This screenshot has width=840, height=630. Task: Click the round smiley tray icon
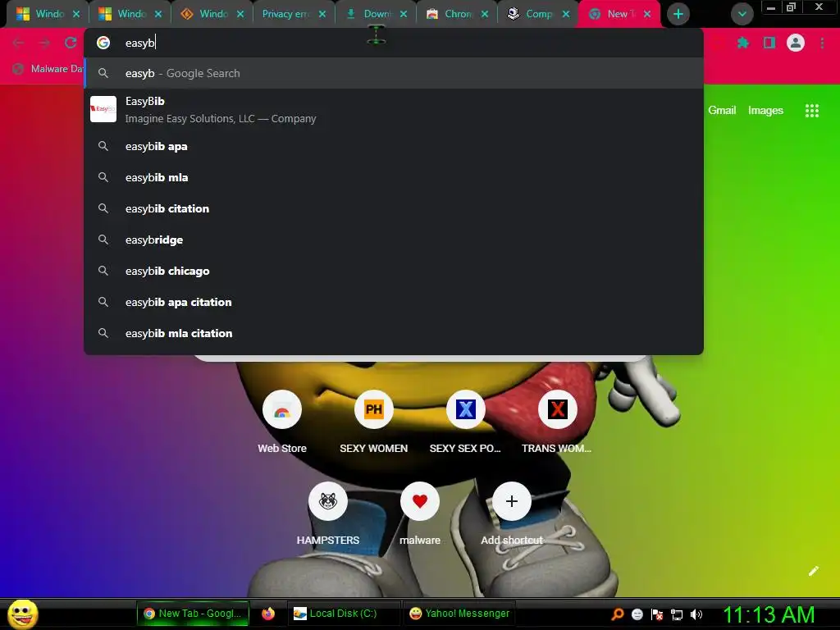[x=637, y=614]
